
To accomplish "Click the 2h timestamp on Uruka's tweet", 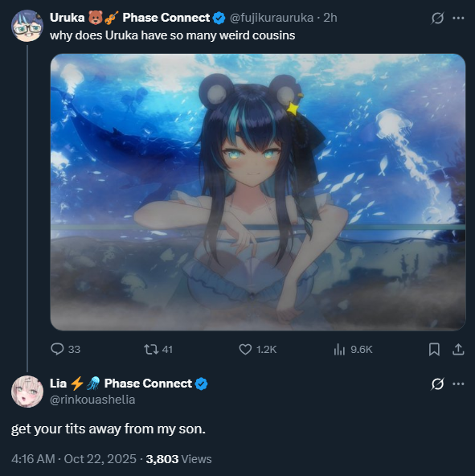I will point(330,18).
